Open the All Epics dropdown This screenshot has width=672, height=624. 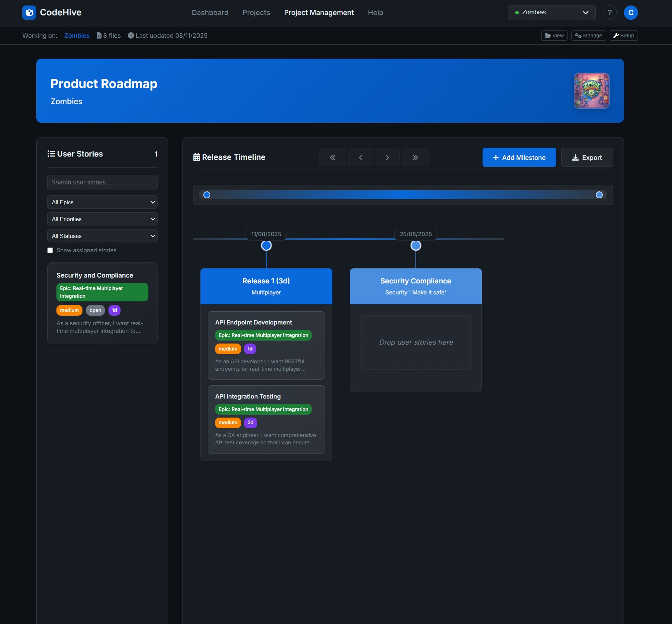coord(102,202)
